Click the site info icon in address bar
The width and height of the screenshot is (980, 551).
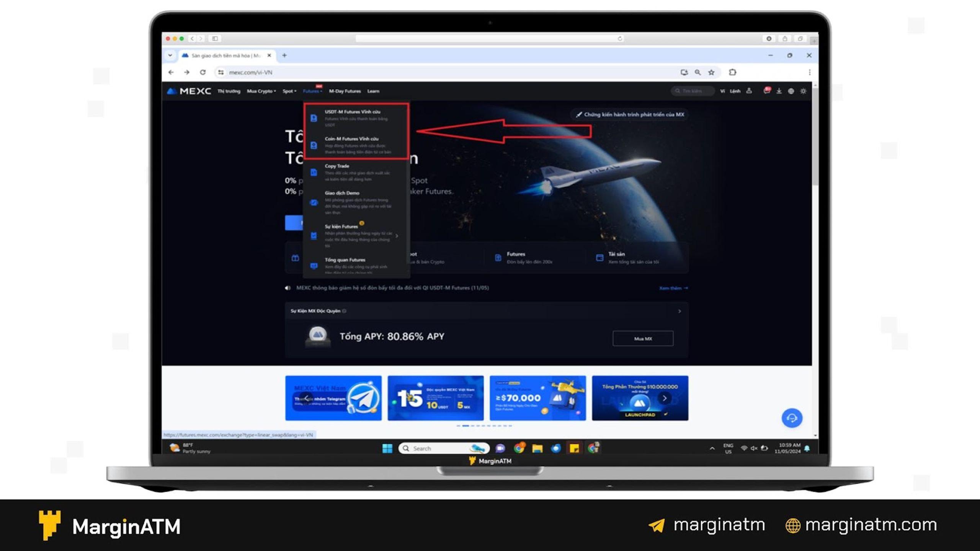click(x=221, y=72)
